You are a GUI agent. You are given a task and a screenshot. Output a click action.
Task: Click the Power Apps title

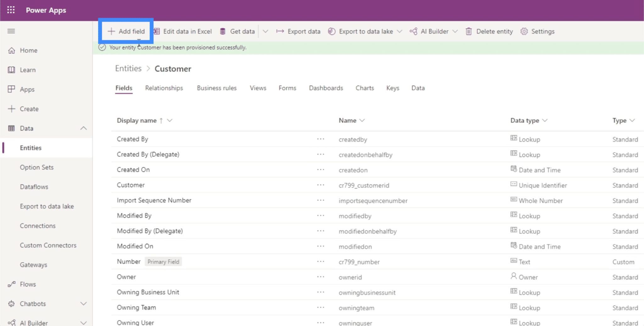point(46,10)
